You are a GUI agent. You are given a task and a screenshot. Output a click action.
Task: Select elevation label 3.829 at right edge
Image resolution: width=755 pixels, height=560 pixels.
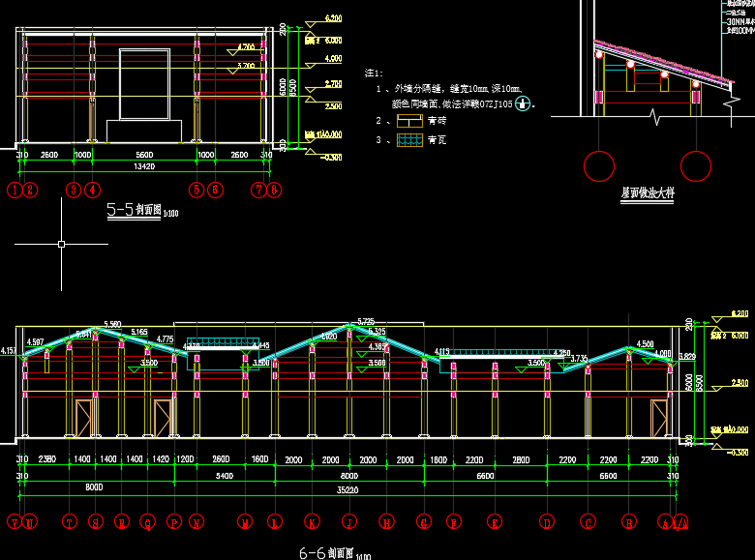687,357
